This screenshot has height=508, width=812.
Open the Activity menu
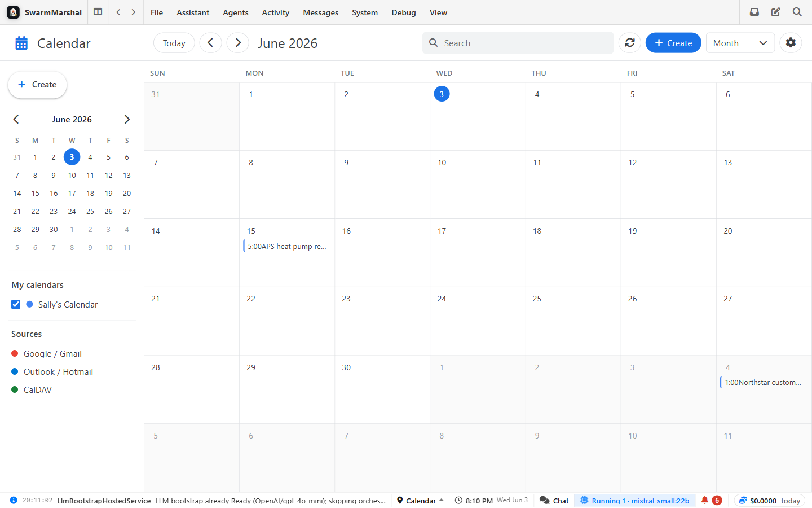click(x=275, y=12)
